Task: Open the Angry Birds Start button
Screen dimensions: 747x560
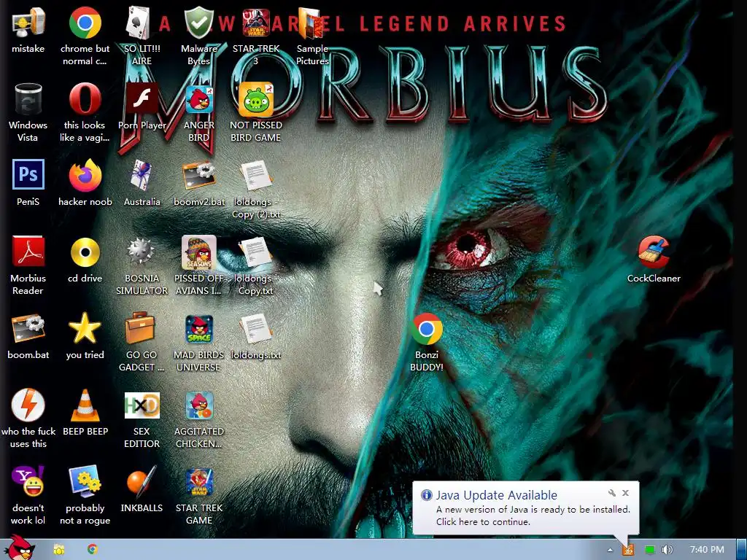Action: [19, 548]
